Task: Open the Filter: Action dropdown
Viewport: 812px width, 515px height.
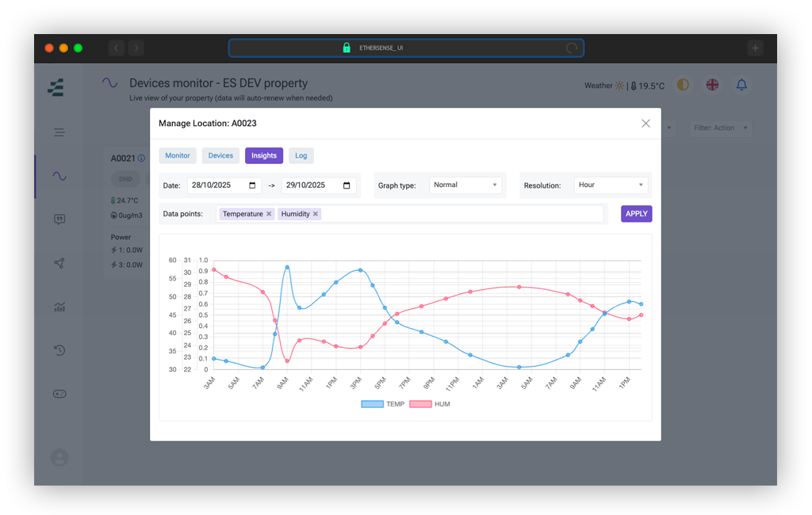Action: [720, 128]
